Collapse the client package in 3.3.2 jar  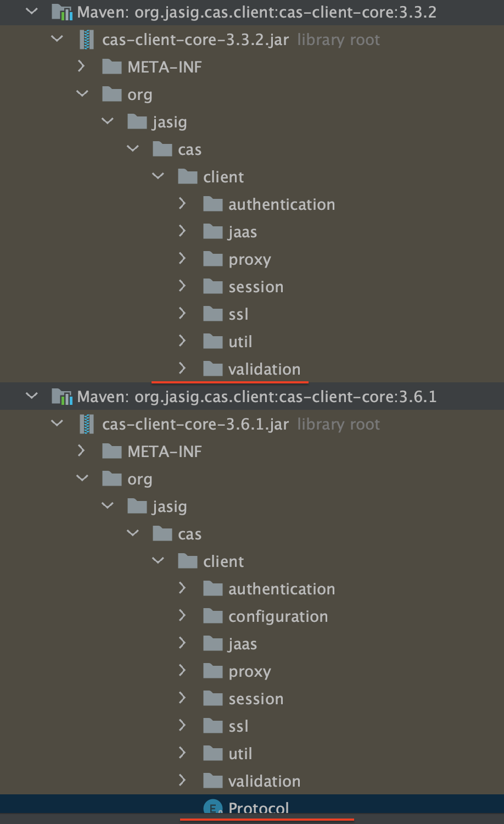(158, 176)
